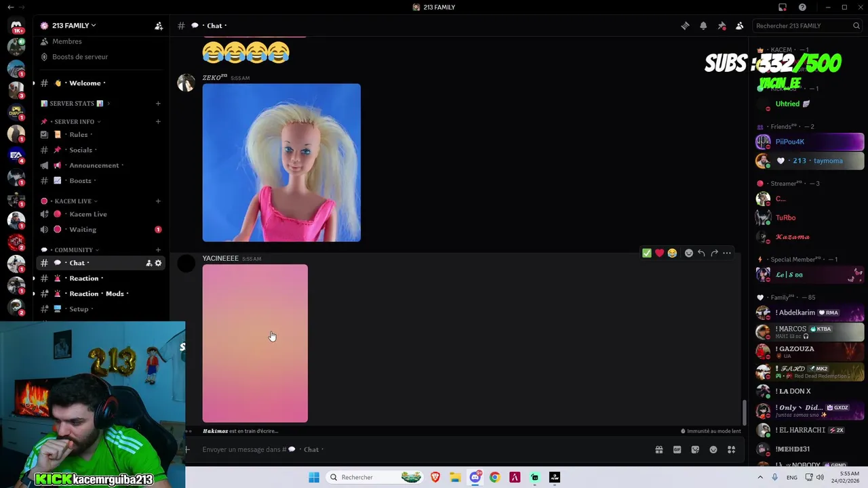868x488 pixels.
Task: Click the YACINEEEE username in the chat
Action: point(220,258)
